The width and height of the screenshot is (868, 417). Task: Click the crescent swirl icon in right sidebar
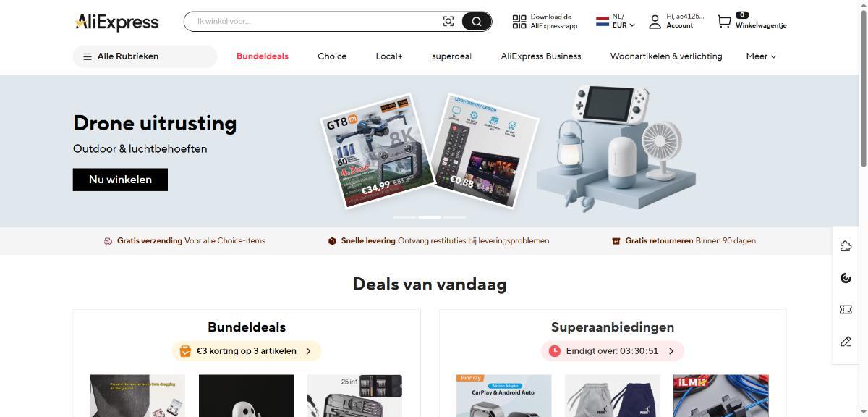(x=846, y=278)
